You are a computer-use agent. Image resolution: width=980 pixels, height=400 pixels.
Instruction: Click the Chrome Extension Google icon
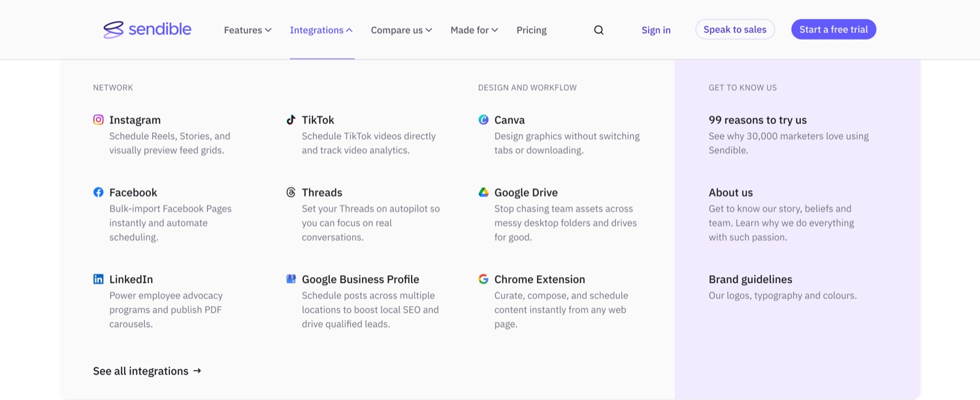click(483, 279)
